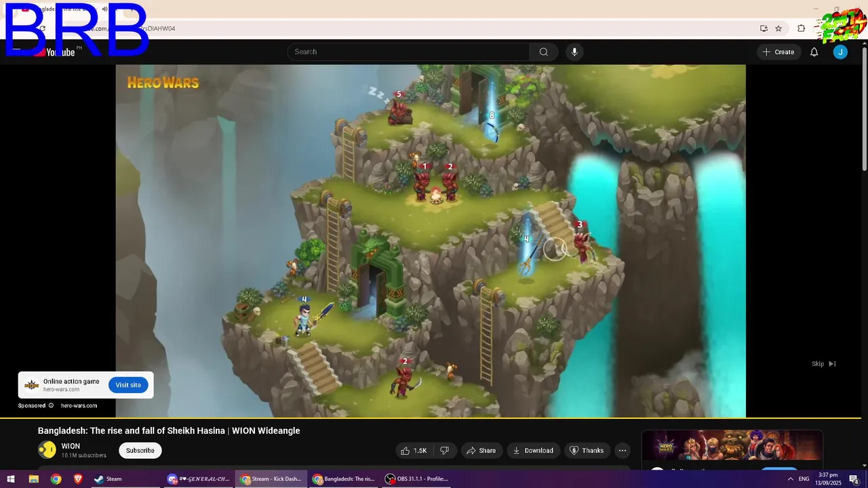Click the install app icon in address bar
868x488 pixels.
click(764, 28)
